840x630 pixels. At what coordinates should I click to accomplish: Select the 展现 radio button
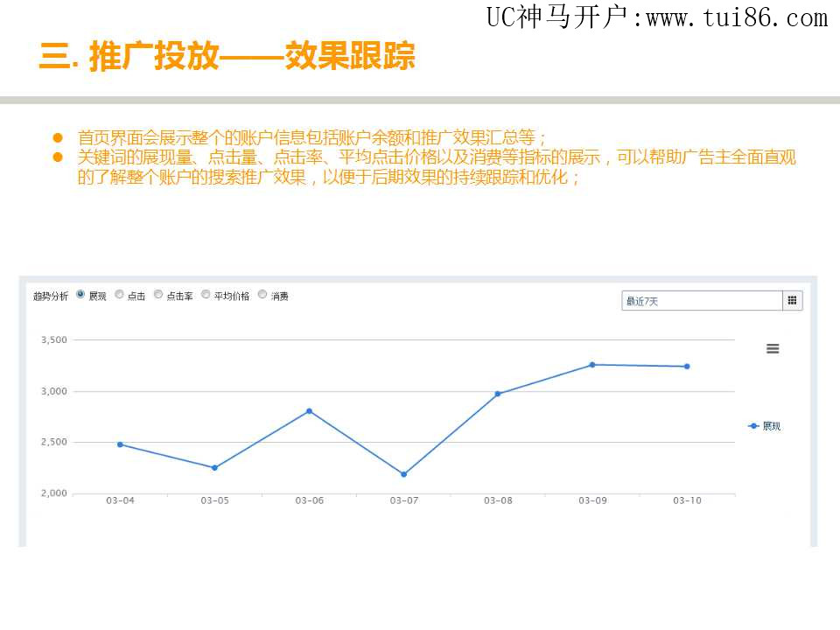pyautogui.click(x=80, y=295)
